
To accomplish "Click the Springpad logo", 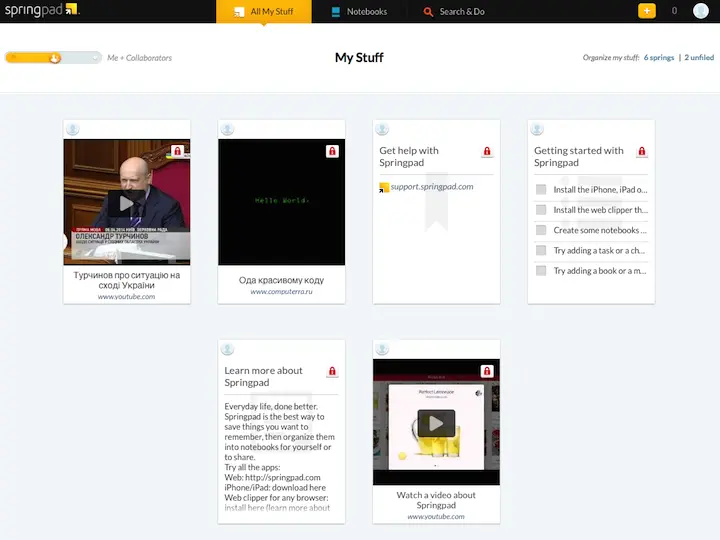I will 41,10.
